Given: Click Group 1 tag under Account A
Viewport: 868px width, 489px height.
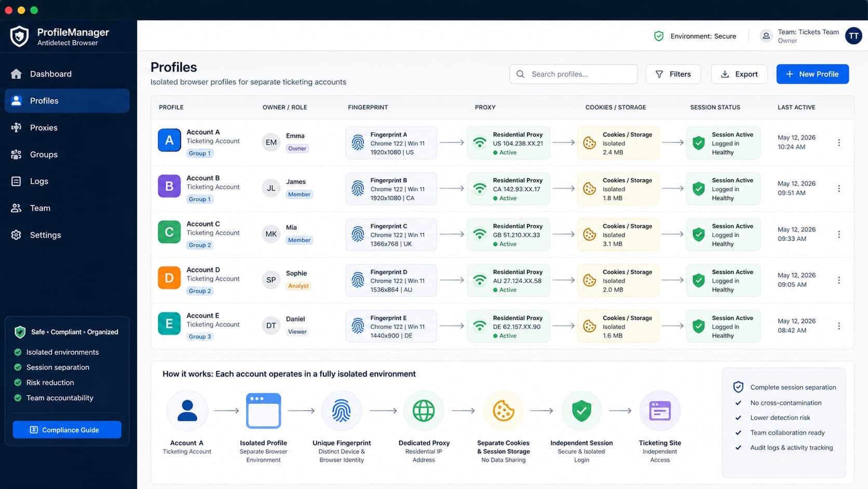Looking at the screenshot, I should [x=200, y=153].
